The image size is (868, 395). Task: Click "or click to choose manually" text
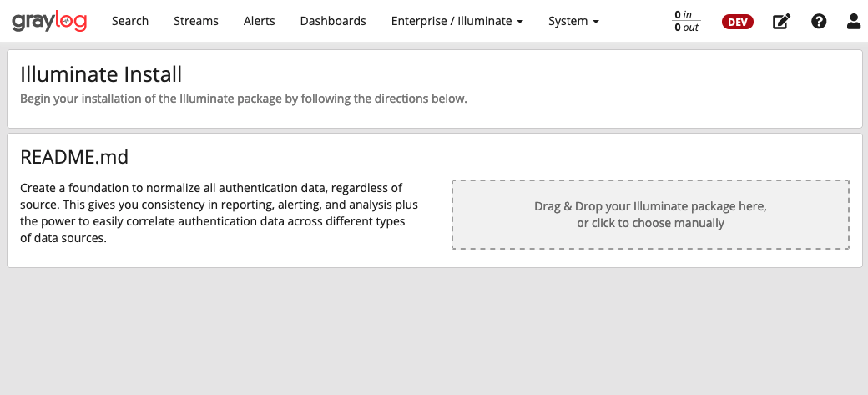pos(650,223)
